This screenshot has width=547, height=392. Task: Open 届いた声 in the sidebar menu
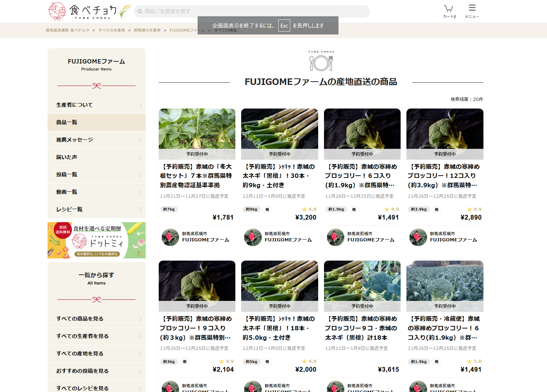pyautogui.click(x=96, y=157)
